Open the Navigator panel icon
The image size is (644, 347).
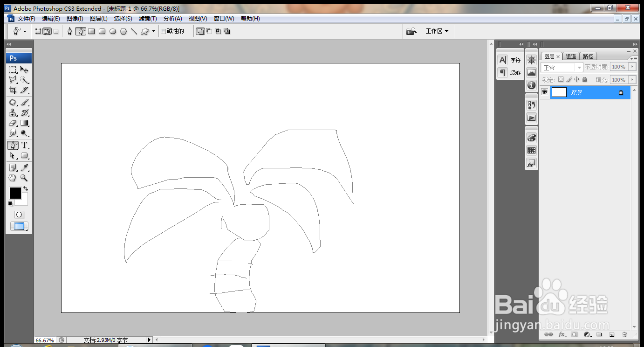click(x=531, y=60)
